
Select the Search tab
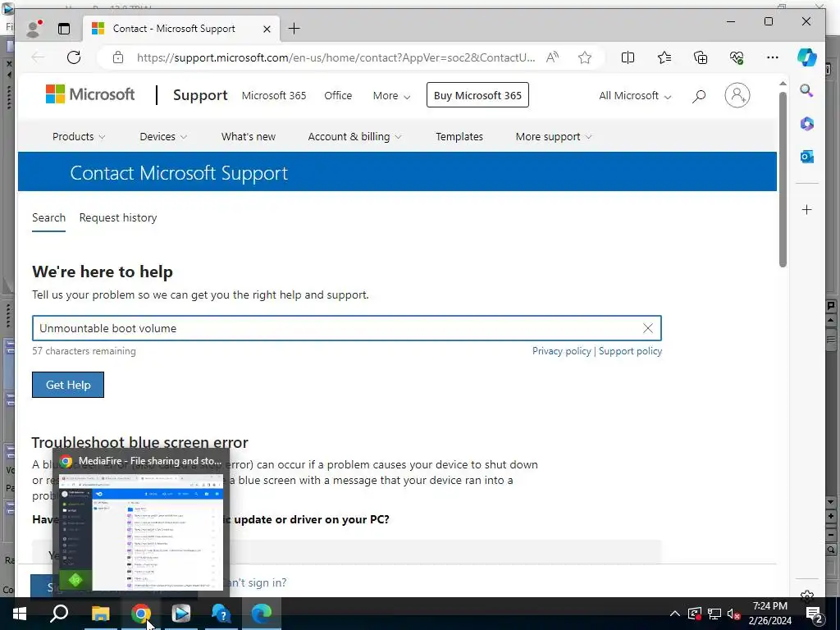(48, 217)
